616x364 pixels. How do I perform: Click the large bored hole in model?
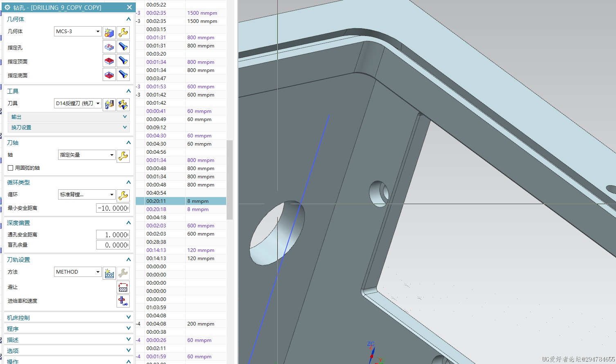[x=278, y=233]
